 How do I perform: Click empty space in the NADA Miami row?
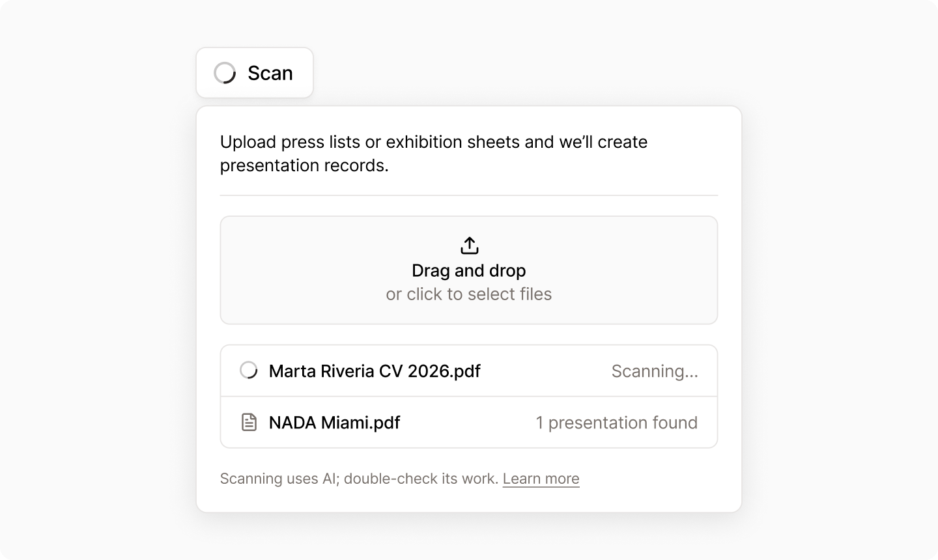click(468, 423)
